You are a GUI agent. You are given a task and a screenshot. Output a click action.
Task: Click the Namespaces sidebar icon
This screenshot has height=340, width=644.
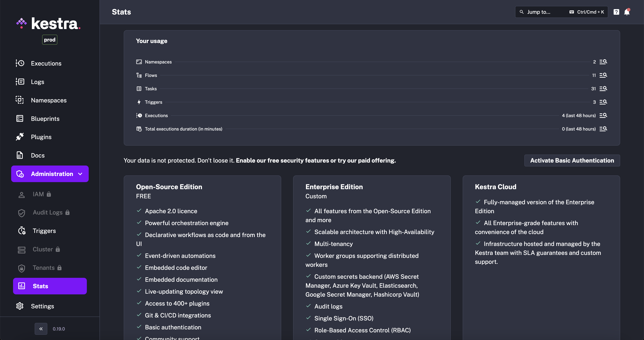20,100
